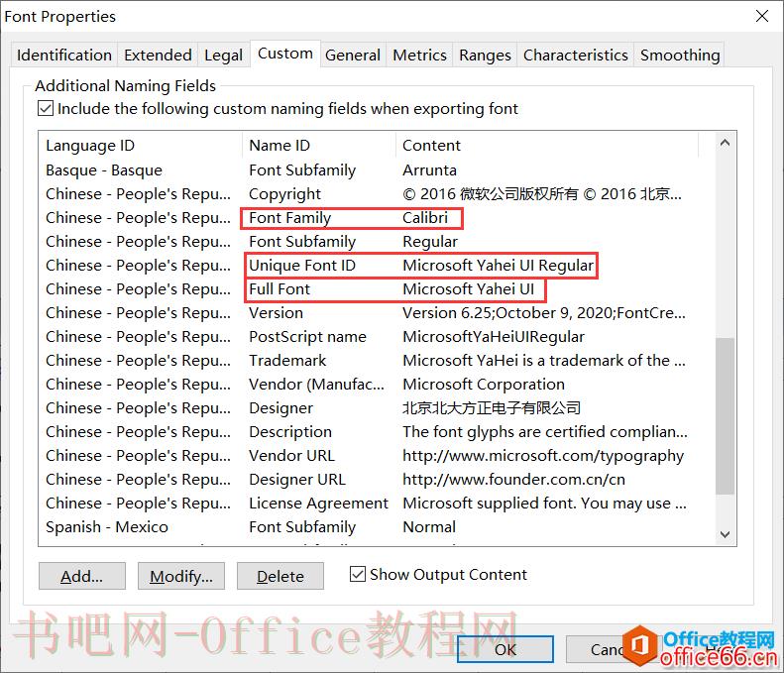Click the Language ID column header

click(x=141, y=146)
